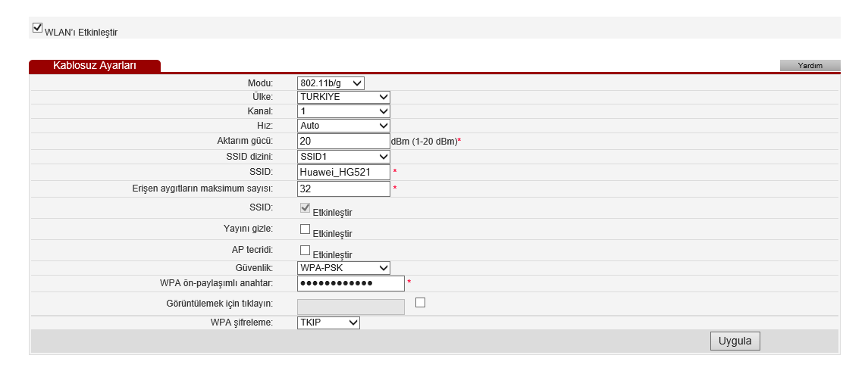Image resolution: width=868 pixels, height=374 pixels.
Task: Toggle the WLAN'ı Etkinleştir checkbox
Action: click(37, 28)
